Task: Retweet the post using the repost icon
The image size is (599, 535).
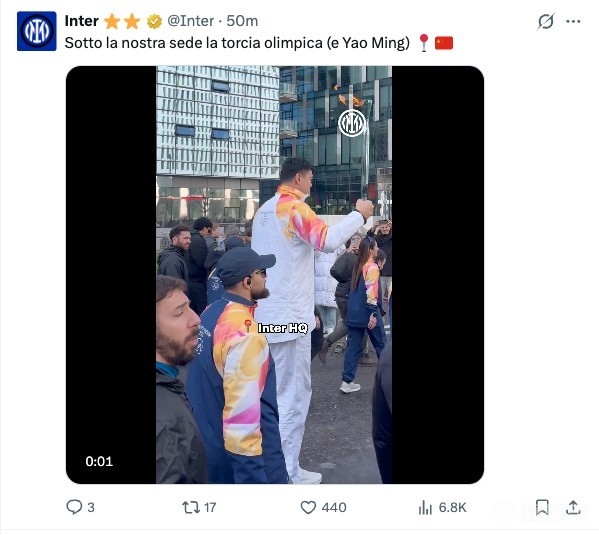Action: click(x=191, y=507)
